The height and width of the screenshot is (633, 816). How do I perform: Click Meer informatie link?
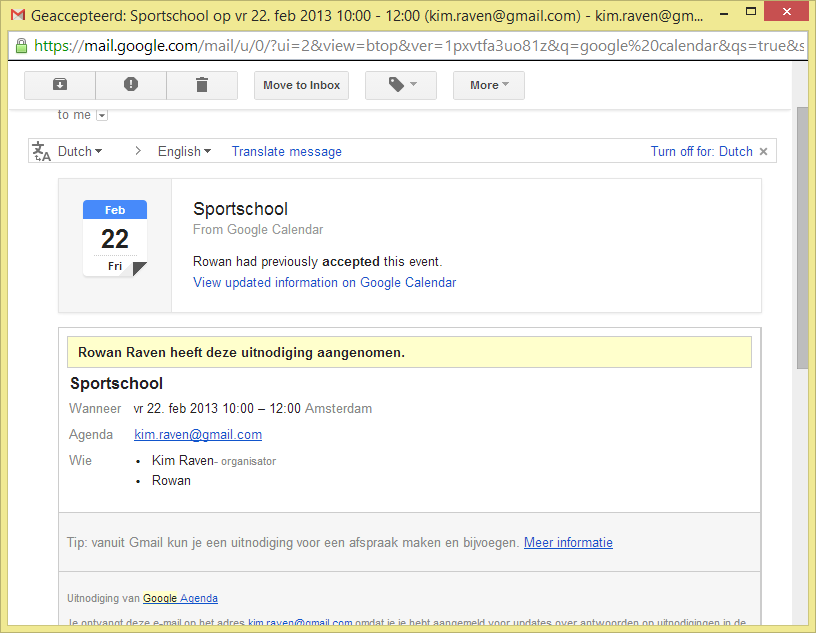[x=568, y=542]
